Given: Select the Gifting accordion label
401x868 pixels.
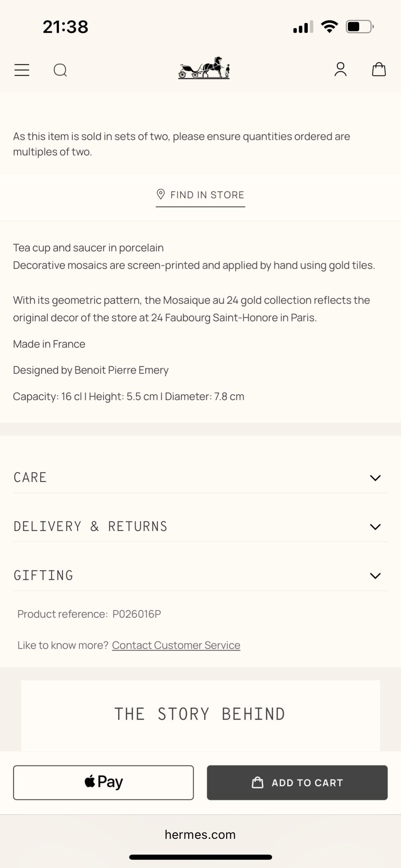Looking at the screenshot, I should [43, 575].
